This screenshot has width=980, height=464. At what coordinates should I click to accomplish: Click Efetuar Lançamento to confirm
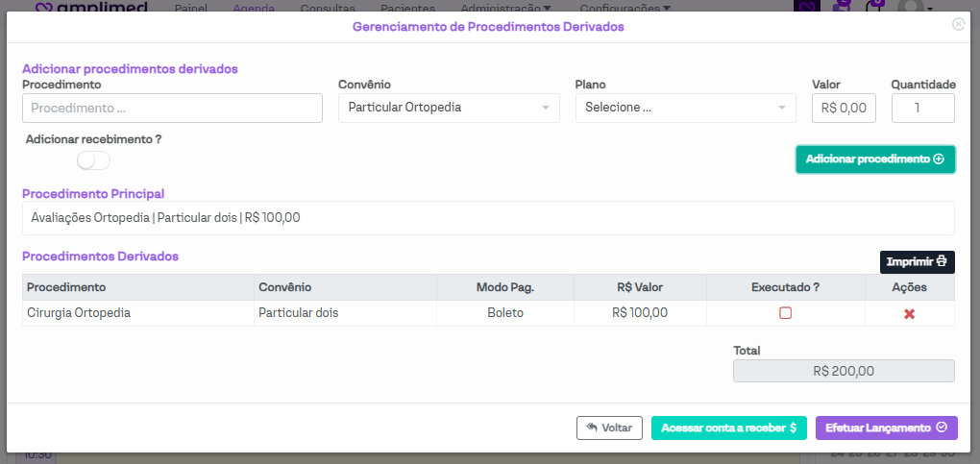pos(886,428)
